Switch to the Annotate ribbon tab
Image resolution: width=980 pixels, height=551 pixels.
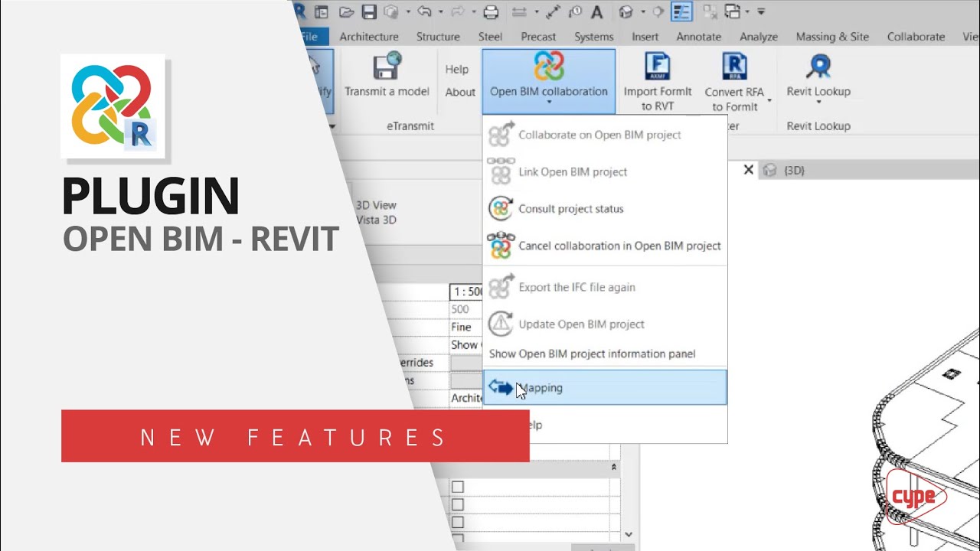point(697,36)
